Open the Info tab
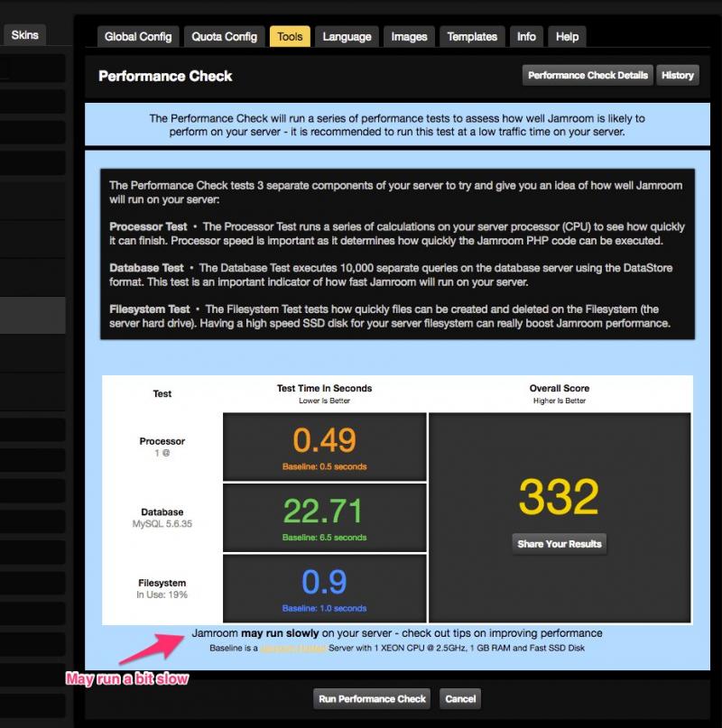722x728 pixels. click(x=526, y=37)
